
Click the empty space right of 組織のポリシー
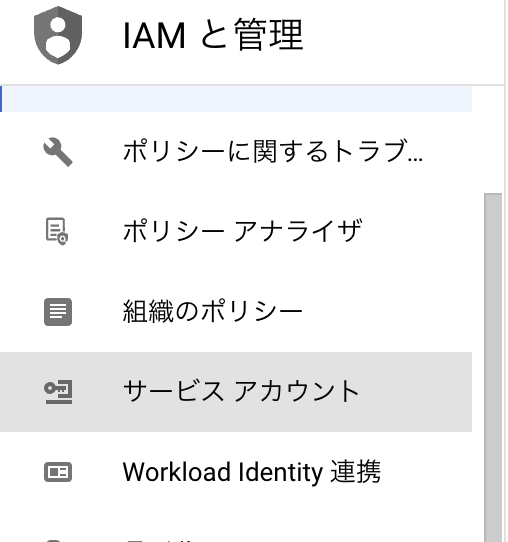387,312
